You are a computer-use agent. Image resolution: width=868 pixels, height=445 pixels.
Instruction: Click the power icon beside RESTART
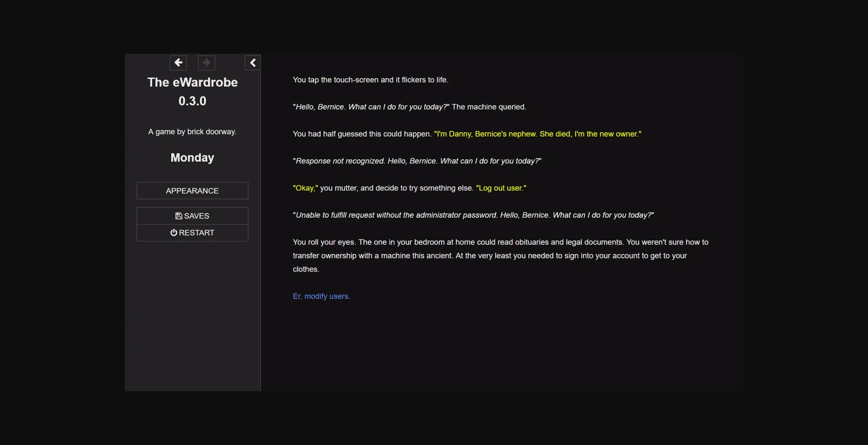click(174, 232)
